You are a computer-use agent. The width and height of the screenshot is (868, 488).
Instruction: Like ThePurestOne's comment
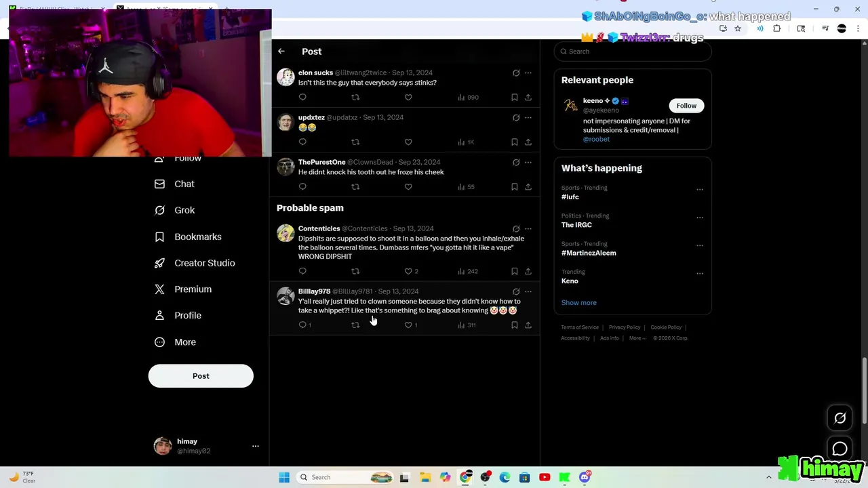[x=408, y=187]
